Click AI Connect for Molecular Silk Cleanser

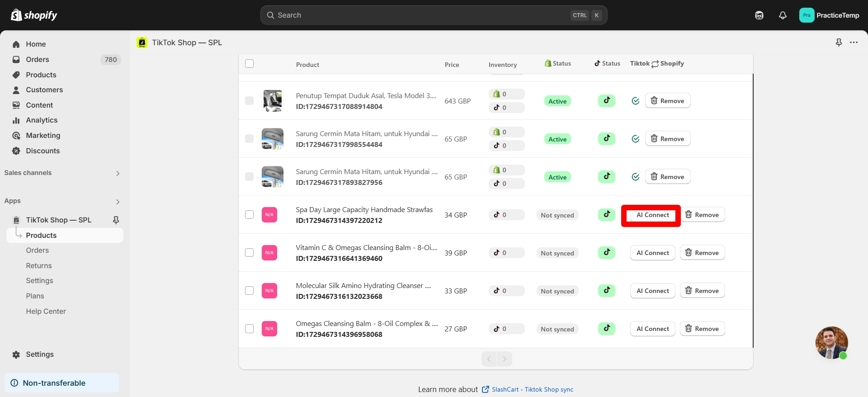[652, 291]
